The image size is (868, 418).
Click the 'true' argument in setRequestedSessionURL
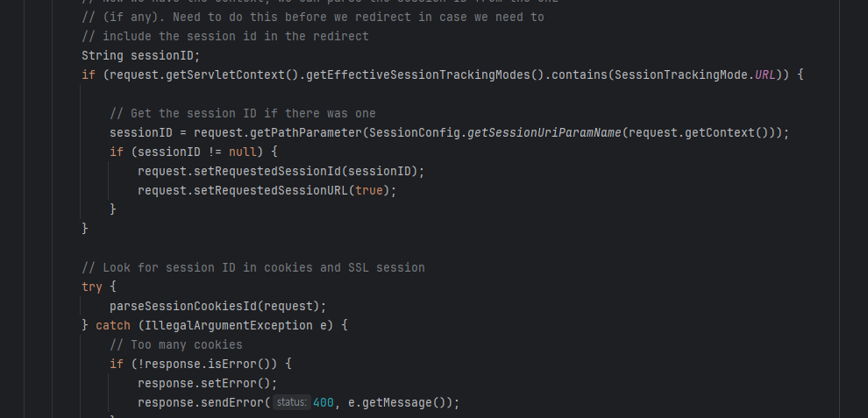click(369, 190)
